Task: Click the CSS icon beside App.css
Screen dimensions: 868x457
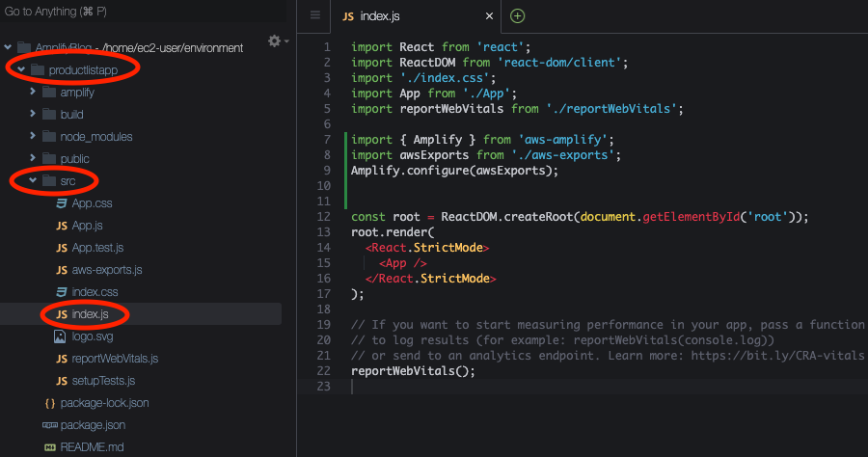Action: (x=62, y=203)
